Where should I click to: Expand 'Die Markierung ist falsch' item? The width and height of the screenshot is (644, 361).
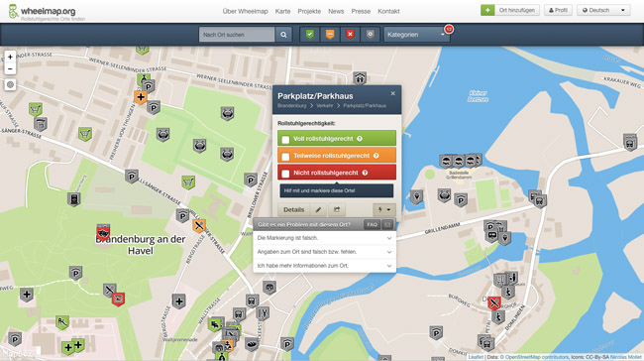click(x=324, y=238)
